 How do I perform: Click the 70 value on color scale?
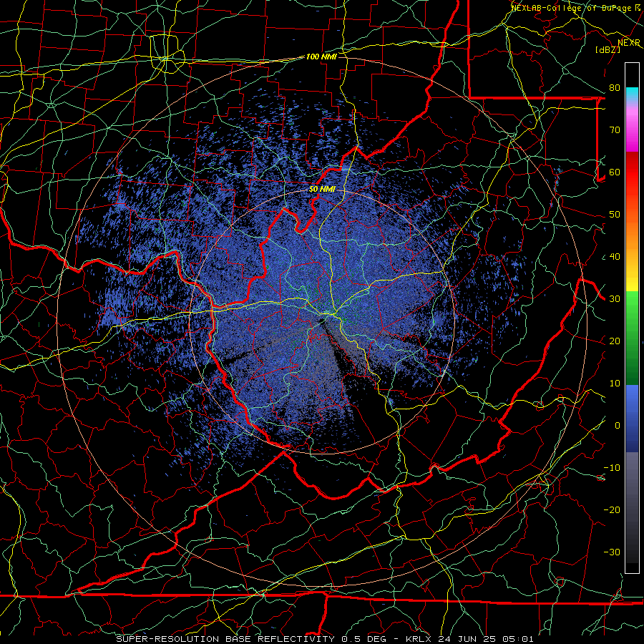coord(615,130)
